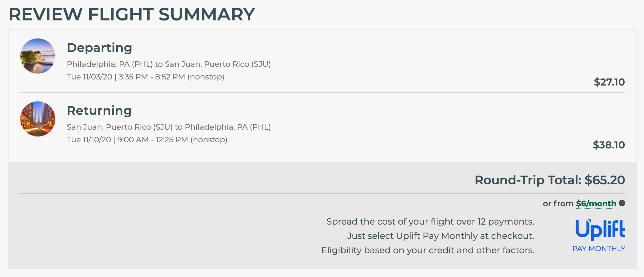Screen dimensions: 644x277
Task: Select the Departing heading
Action: click(100, 48)
